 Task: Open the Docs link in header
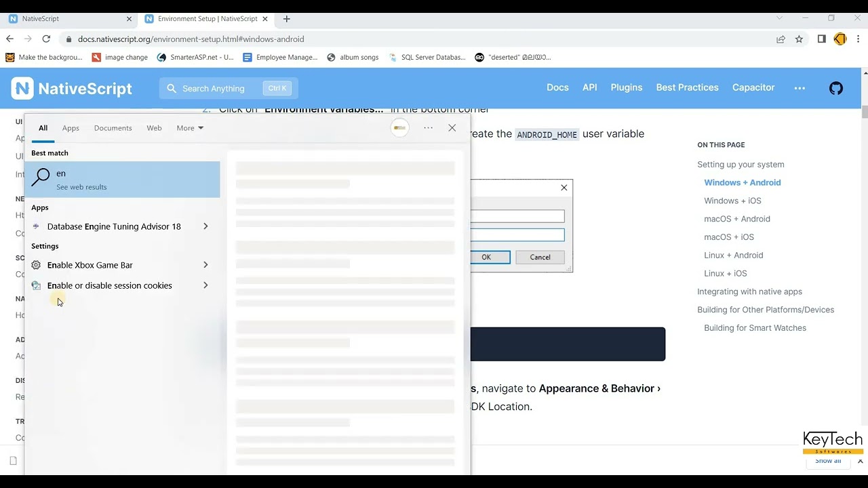point(557,87)
